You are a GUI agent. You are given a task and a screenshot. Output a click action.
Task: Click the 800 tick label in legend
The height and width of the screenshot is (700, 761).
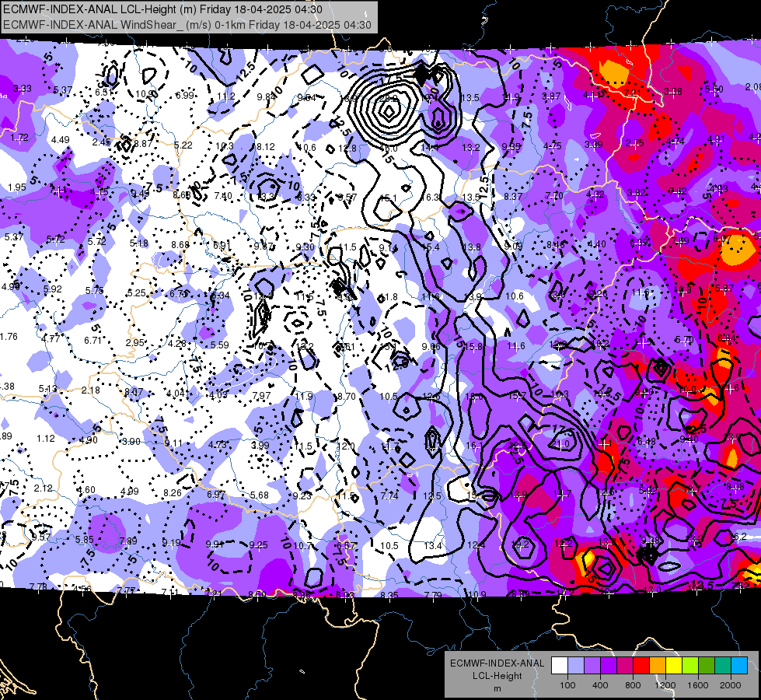click(x=633, y=685)
